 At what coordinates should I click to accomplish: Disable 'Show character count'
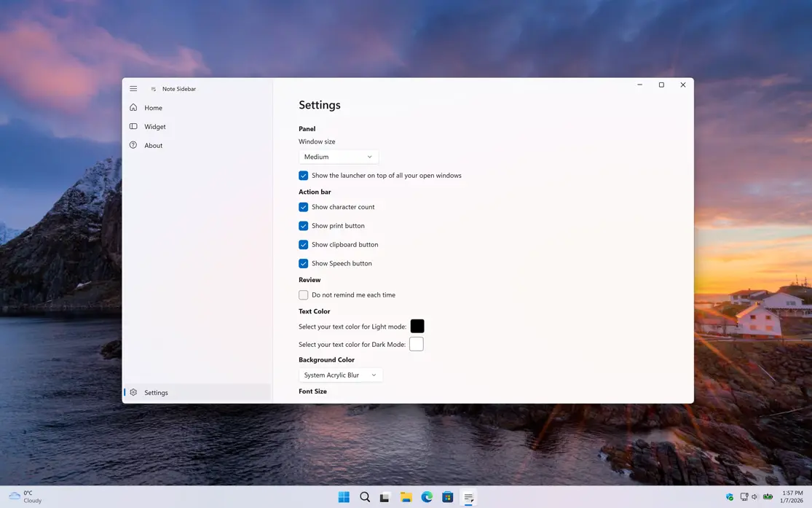click(x=303, y=207)
